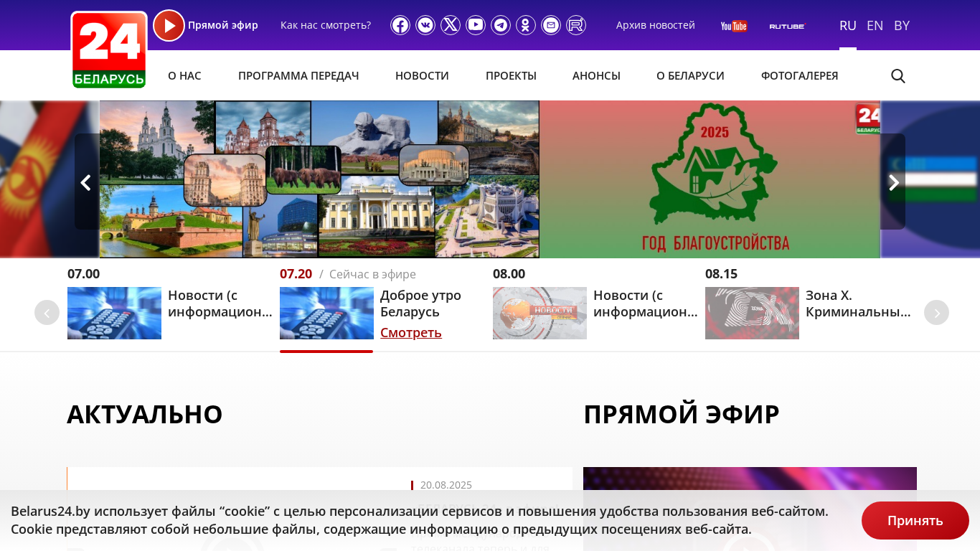This screenshot has width=980, height=551.
Task: Open ПРОГРАММА ПЕРЕДАЧ menu
Action: click(x=298, y=76)
